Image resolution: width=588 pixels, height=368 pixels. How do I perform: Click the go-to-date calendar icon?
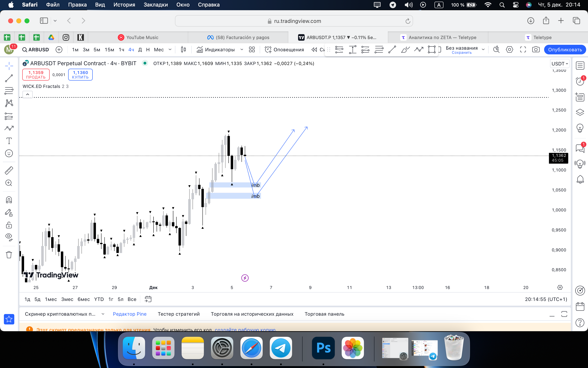pyautogui.click(x=148, y=299)
